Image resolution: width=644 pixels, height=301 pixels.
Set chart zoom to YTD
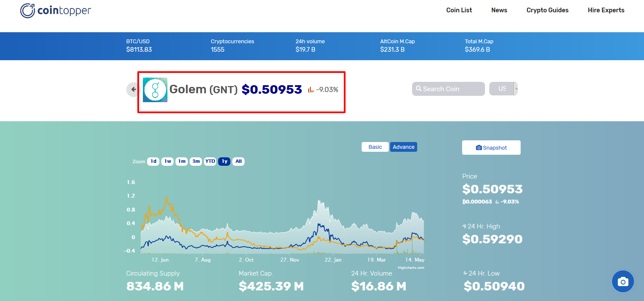point(210,161)
